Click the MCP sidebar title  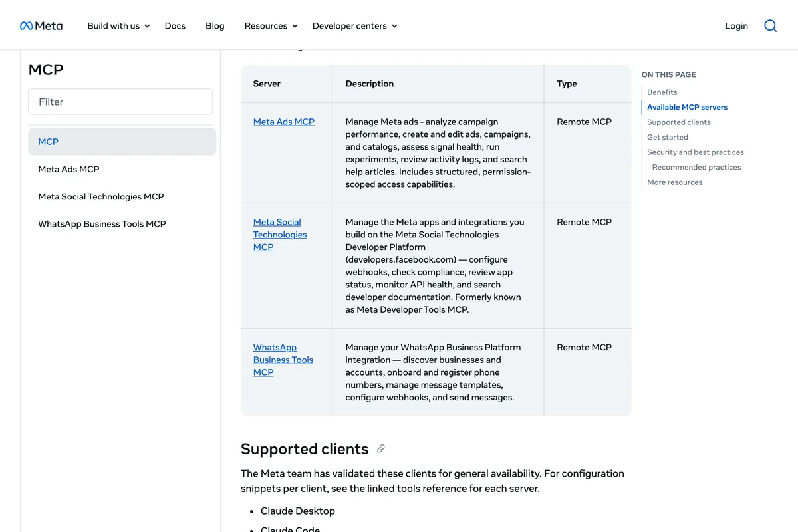(46, 70)
